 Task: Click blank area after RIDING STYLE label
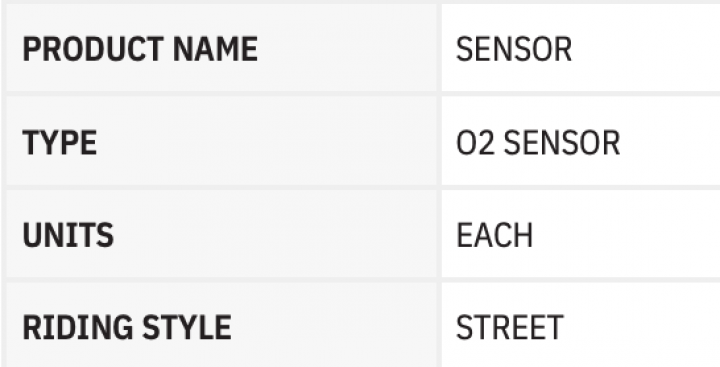pos(333,327)
